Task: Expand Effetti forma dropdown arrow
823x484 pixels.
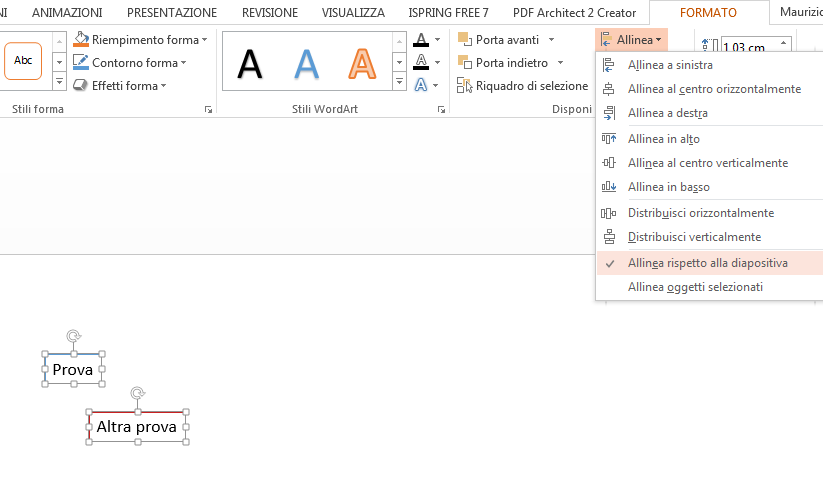Action: 164,86
